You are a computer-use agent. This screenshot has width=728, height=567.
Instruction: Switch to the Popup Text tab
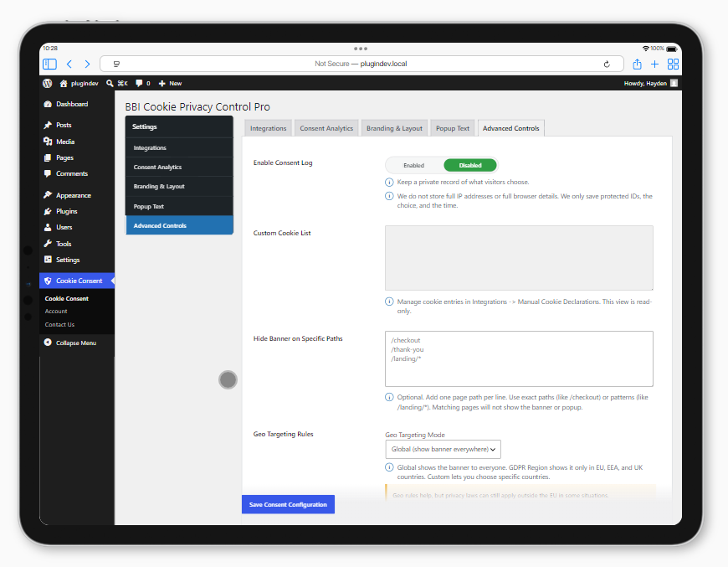click(452, 128)
